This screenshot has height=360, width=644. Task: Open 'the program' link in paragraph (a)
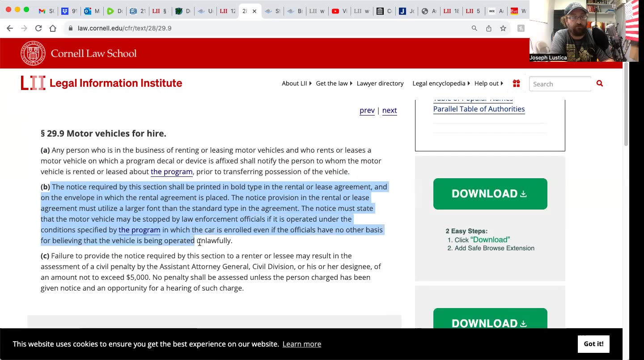172,171
